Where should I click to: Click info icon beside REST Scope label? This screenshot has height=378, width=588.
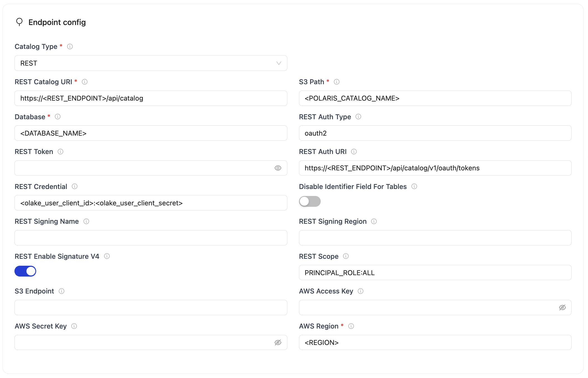[x=346, y=256]
